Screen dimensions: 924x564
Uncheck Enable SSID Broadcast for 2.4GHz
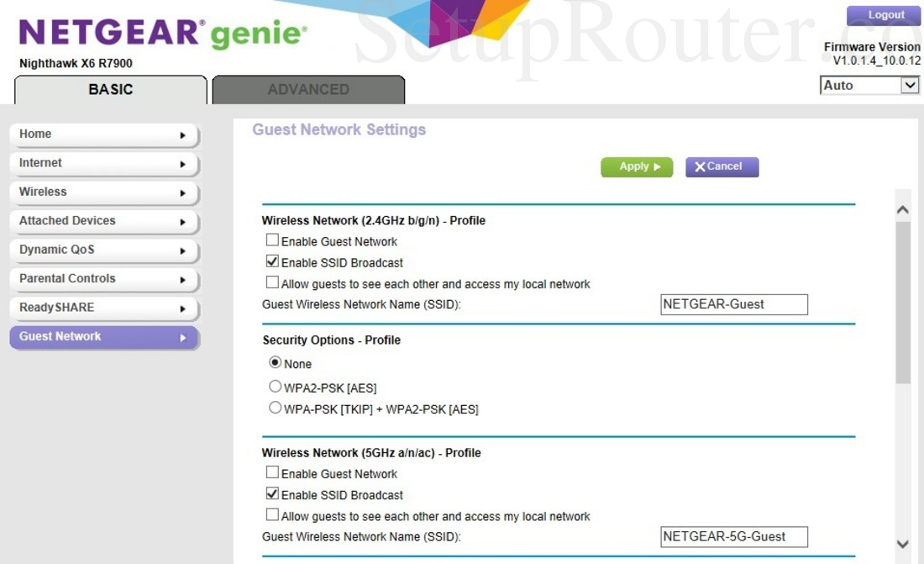(272, 262)
